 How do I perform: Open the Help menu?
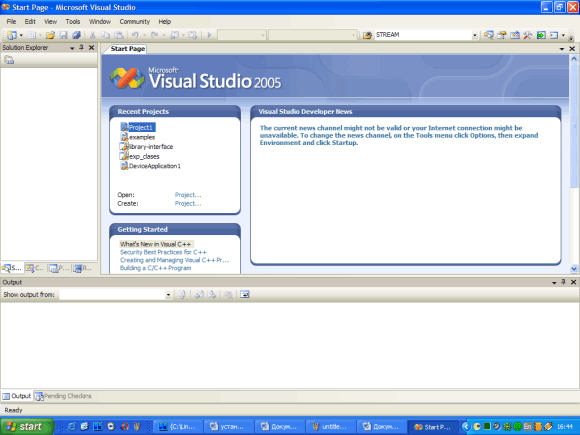(x=165, y=21)
